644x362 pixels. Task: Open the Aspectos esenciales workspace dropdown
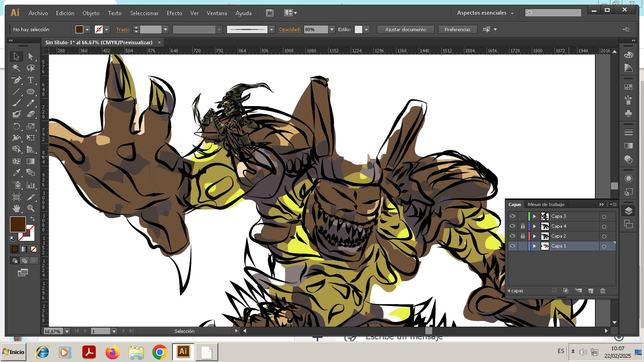point(486,13)
